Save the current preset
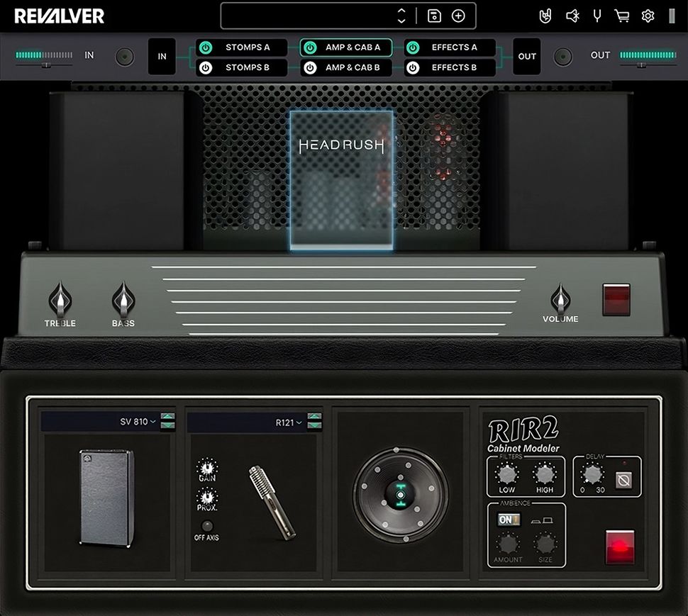688x616 pixels. 433,15
